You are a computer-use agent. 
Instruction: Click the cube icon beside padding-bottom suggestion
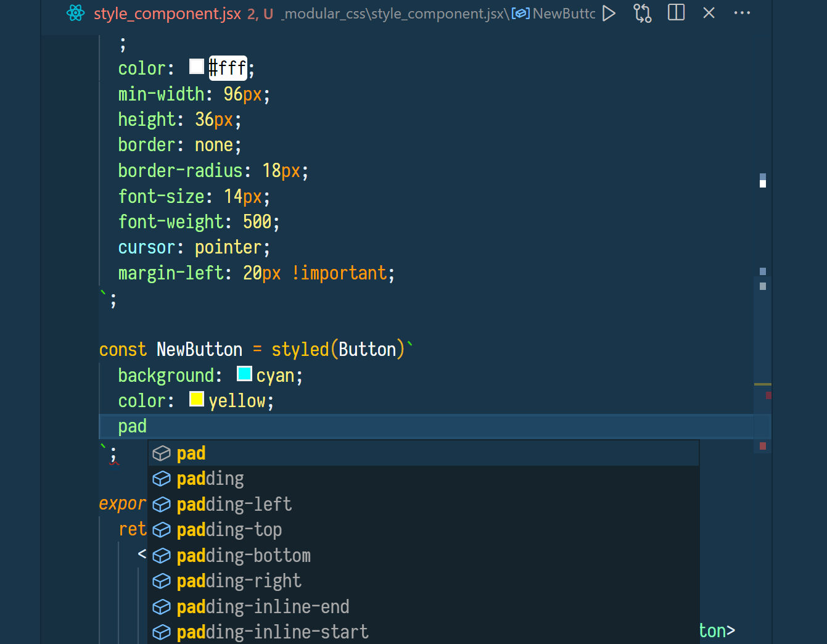(x=162, y=556)
